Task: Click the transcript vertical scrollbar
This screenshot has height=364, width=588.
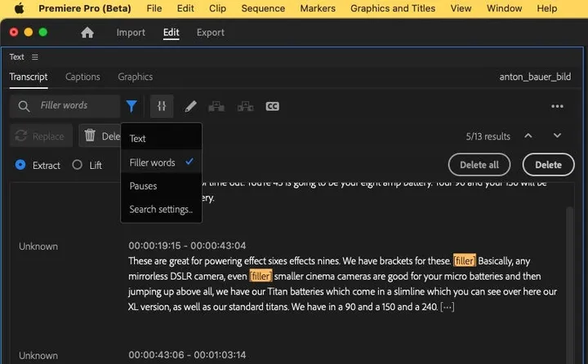Action: pyautogui.click(x=570, y=285)
